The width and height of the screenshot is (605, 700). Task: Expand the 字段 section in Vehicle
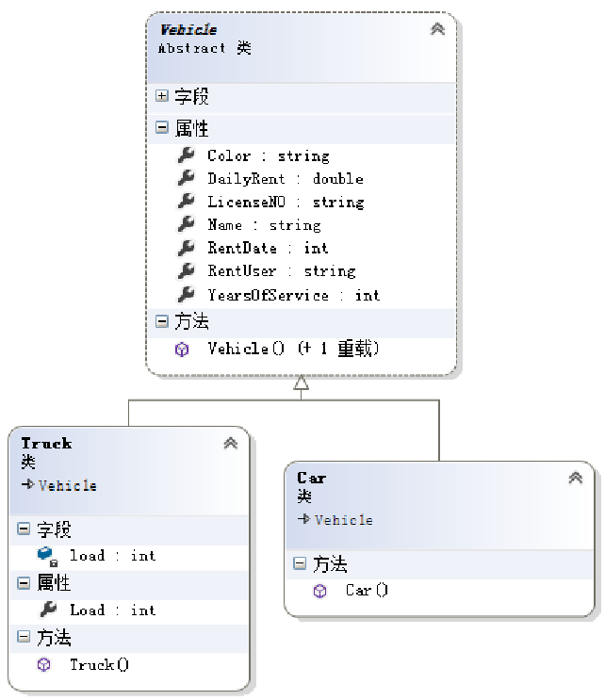[x=162, y=96]
